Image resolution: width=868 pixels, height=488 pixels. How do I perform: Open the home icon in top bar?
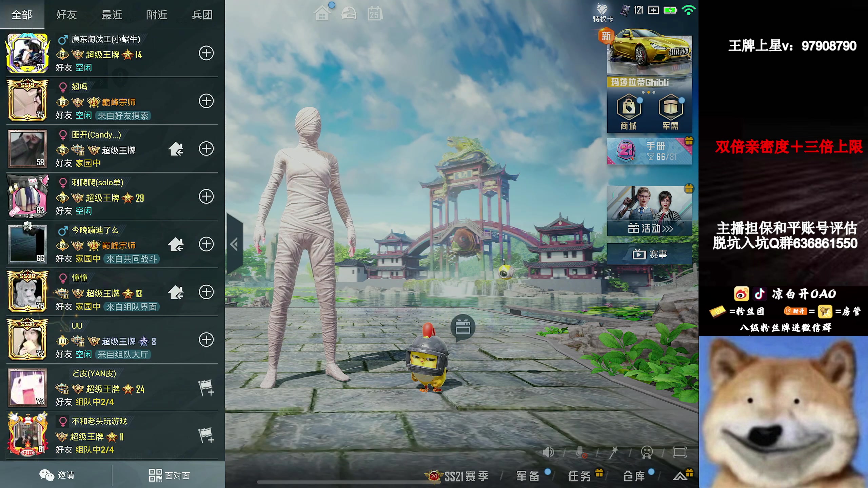[x=322, y=14]
